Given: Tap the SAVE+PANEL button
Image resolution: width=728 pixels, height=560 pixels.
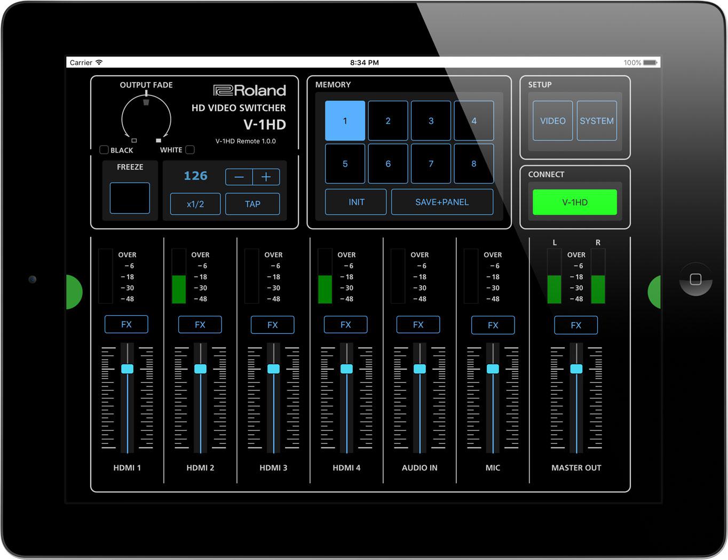Looking at the screenshot, I should [x=442, y=202].
